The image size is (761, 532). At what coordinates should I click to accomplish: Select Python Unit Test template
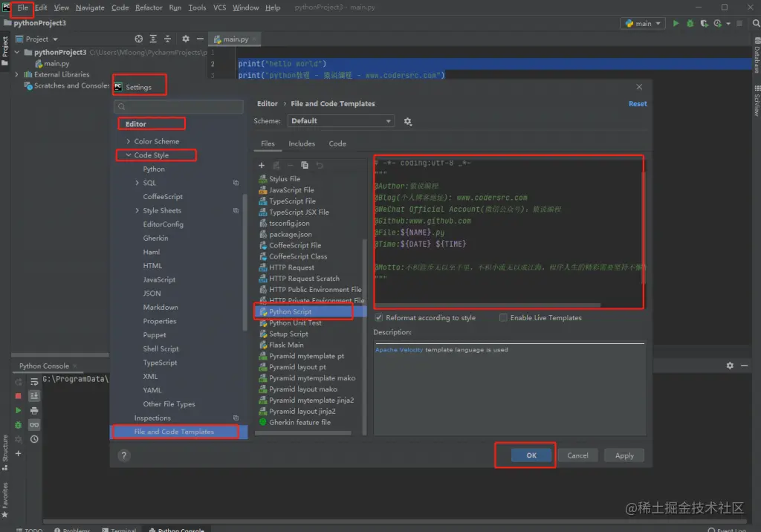coord(295,322)
